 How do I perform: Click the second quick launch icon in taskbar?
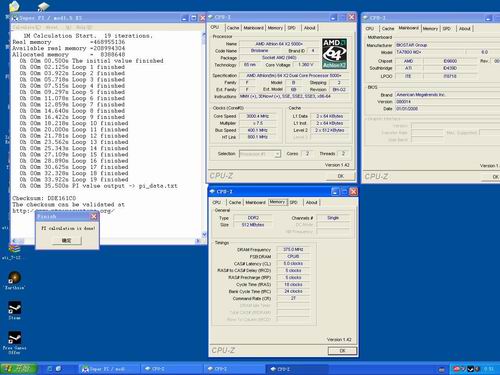coord(58,369)
